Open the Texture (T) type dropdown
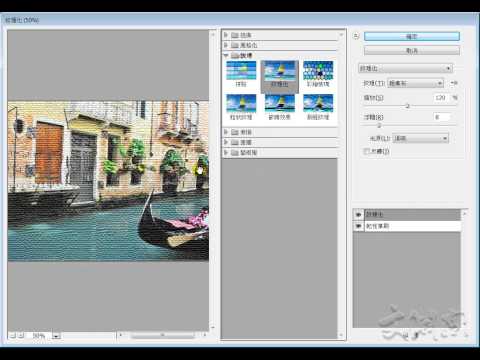Screen dimensions: 480x360 coord(415,83)
